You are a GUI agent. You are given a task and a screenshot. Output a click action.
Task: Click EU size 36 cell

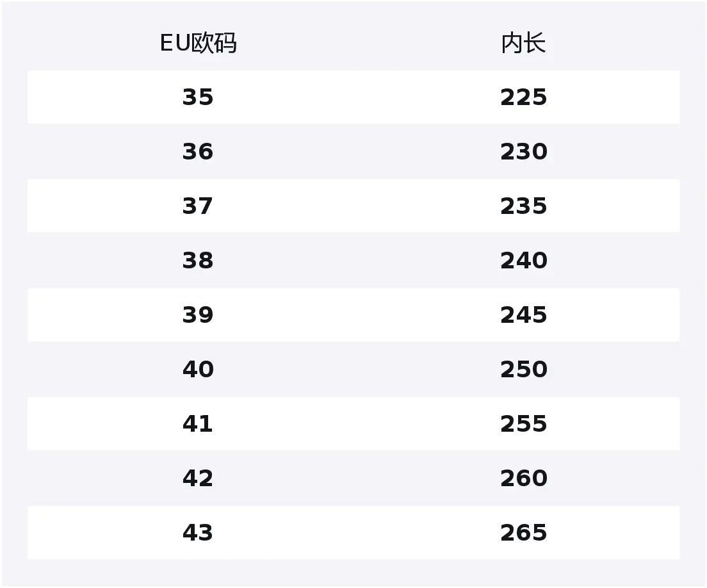point(198,152)
